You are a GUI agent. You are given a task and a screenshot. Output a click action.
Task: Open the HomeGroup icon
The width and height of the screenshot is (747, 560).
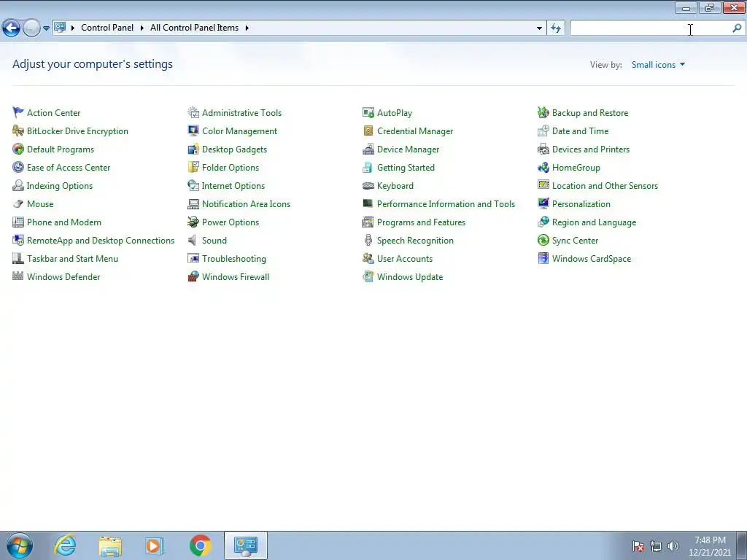pyautogui.click(x=543, y=167)
